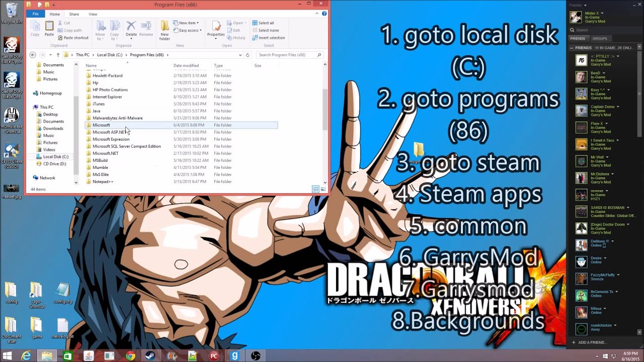Click Paste shortcut in the ribbon
Image resolution: width=644 pixels, height=362 pixels.
point(73,38)
